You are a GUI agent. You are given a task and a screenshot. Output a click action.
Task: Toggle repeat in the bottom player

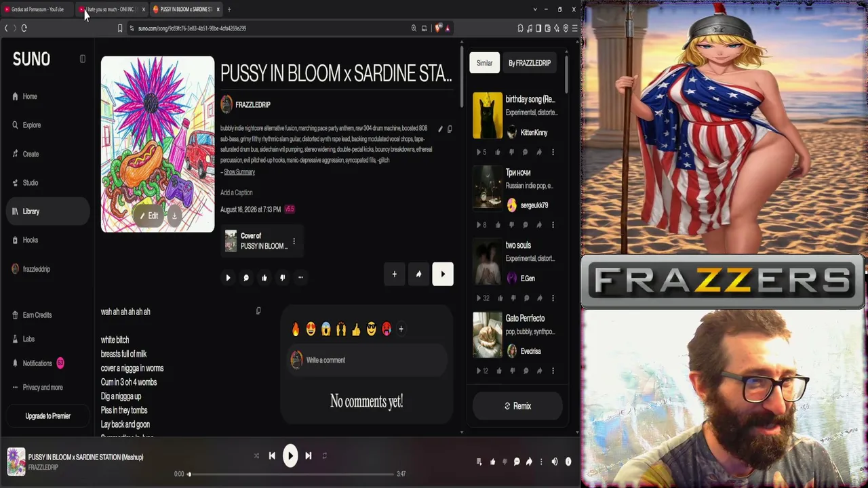[x=325, y=456]
